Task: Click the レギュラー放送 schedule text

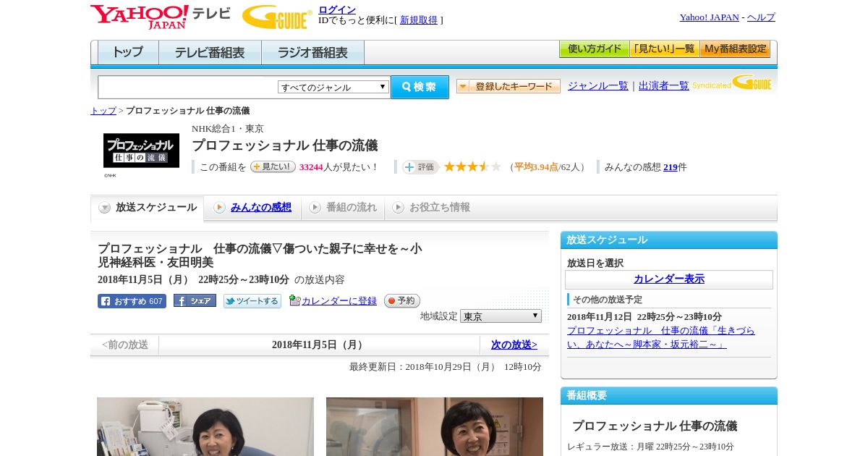Action: (x=650, y=447)
